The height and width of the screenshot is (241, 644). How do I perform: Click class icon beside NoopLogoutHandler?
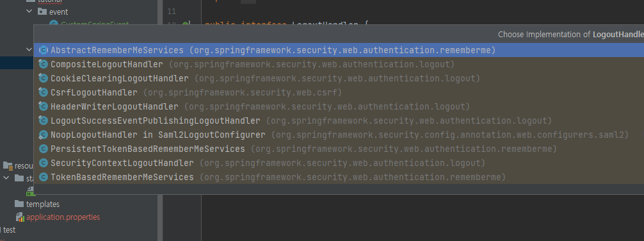tap(43, 135)
